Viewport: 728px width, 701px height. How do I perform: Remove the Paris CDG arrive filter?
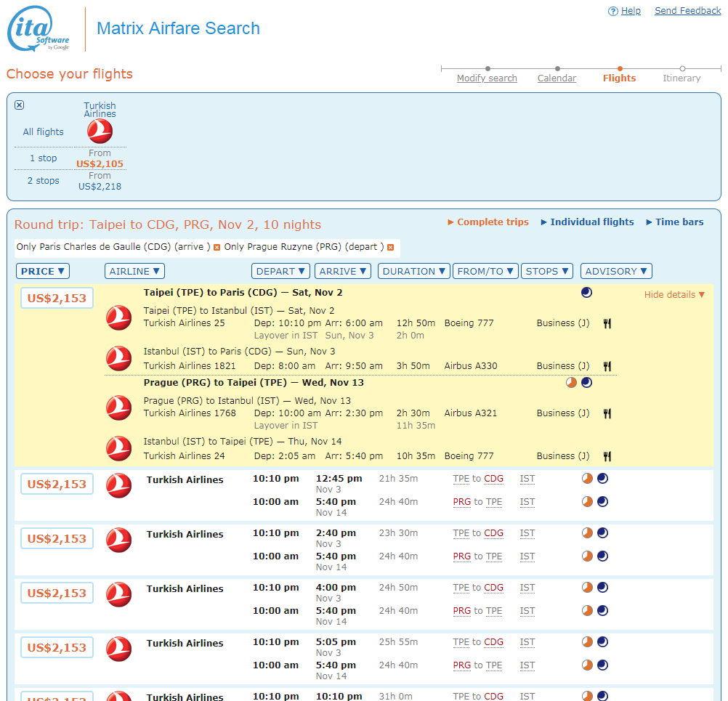[217, 248]
